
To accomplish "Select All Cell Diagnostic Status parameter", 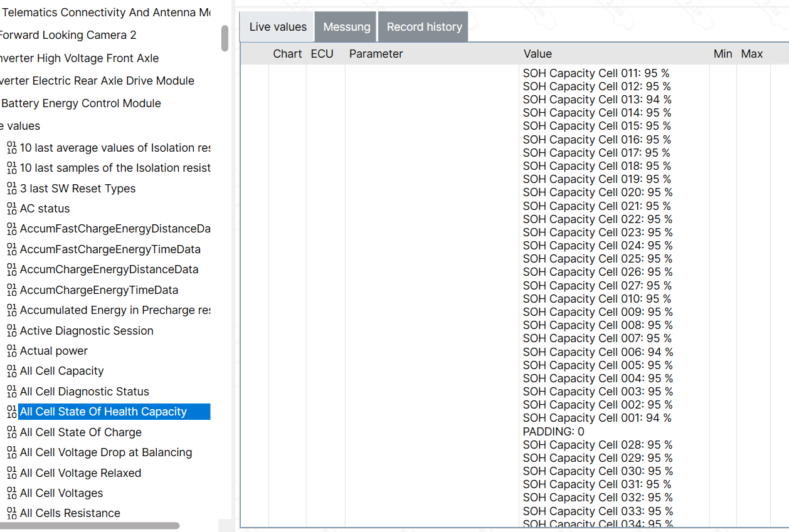I will coord(85,392).
